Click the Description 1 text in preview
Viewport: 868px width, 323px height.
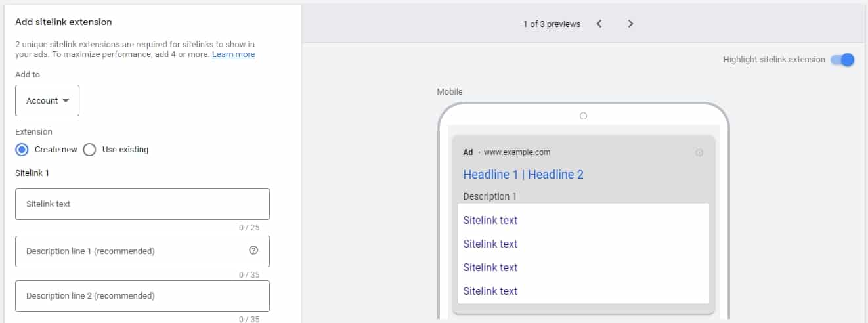point(489,196)
